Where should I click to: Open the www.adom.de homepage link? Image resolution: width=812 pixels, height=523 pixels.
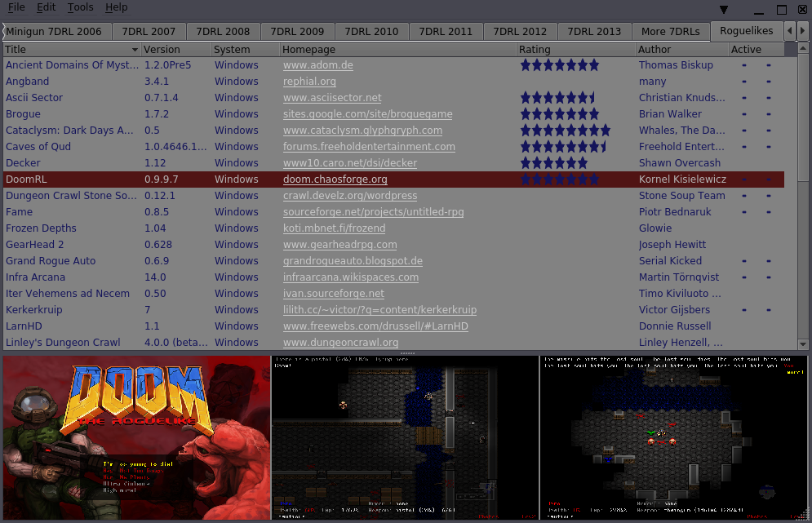[x=318, y=65]
